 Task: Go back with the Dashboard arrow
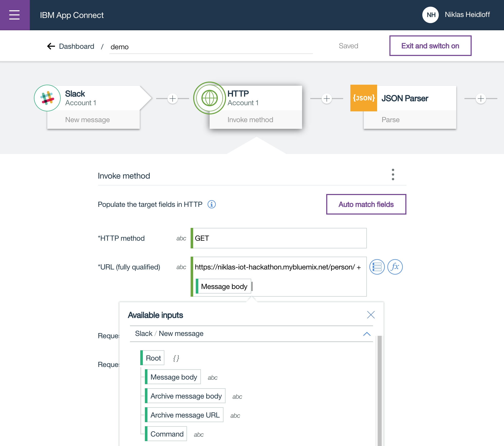[x=51, y=46]
